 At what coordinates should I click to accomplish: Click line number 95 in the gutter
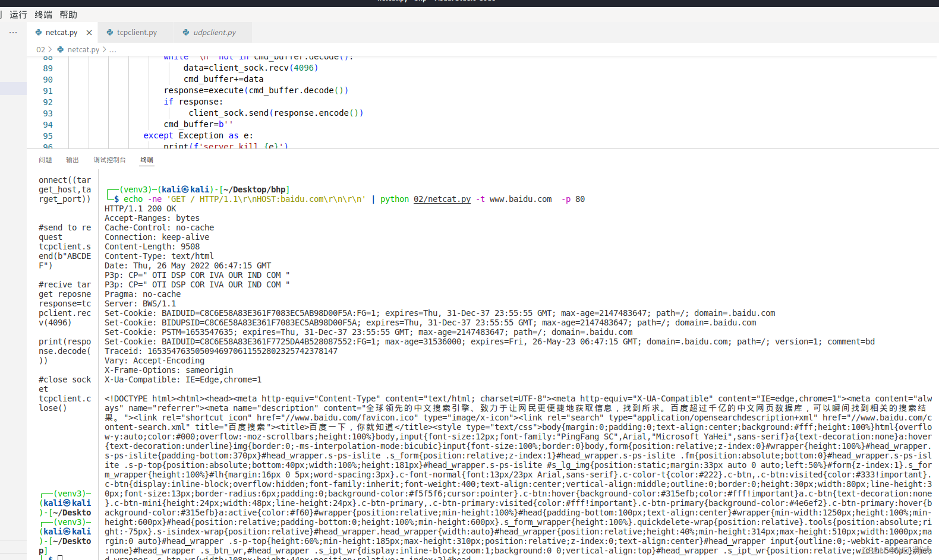tap(48, 136)
